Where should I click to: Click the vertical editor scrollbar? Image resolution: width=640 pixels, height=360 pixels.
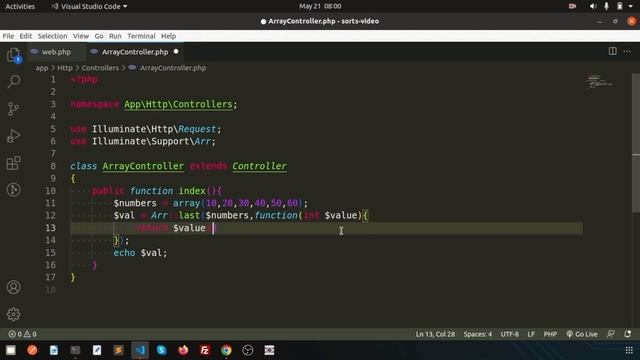point(636,143)
